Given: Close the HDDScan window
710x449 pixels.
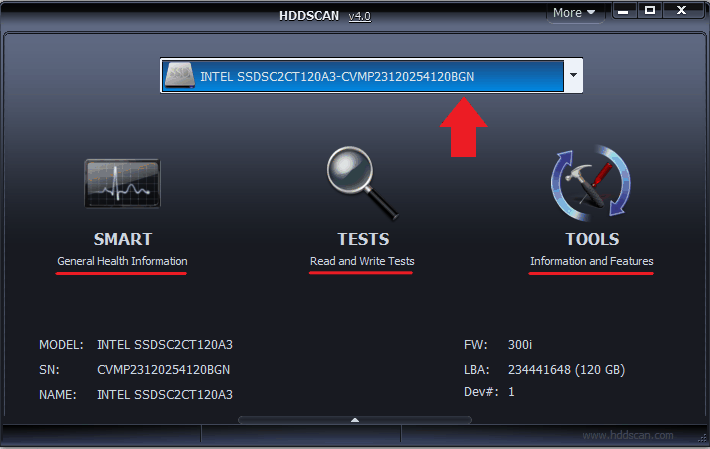Looking at the screenshot, I should pyautogui.click(x=681, y=11).
